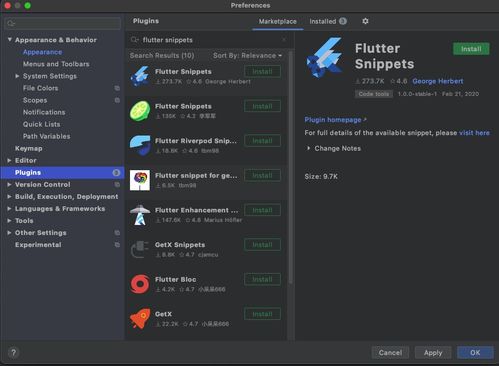The height and width of the screenshot is (366, 499).
Task: Click the large Flutter Snippets detail logo
Action: (325, 57)
